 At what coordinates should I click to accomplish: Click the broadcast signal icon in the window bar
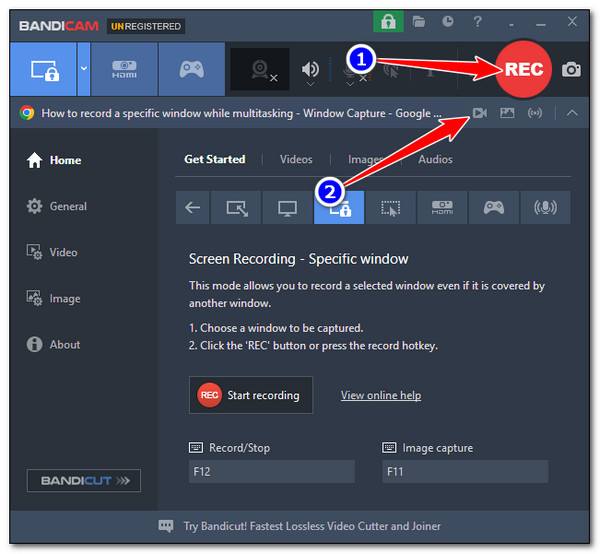[535, 113]
